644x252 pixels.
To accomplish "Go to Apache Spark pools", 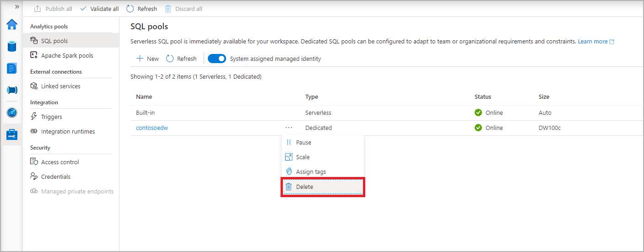I will pos(67,56).
